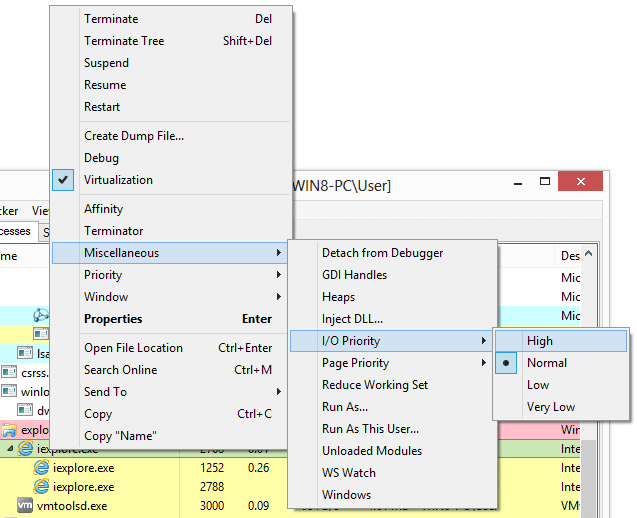Toggle the Virtualization checkmark
The image size is (637, 518).
(170, 180)
